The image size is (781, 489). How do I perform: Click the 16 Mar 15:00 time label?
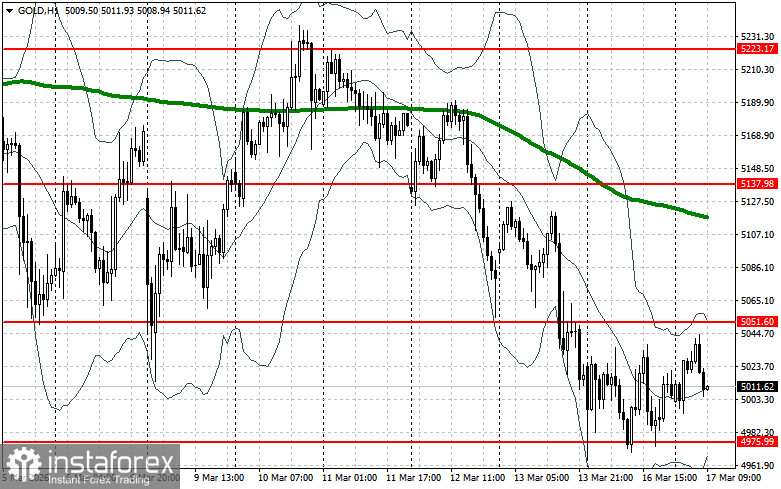tap(669, 478)
